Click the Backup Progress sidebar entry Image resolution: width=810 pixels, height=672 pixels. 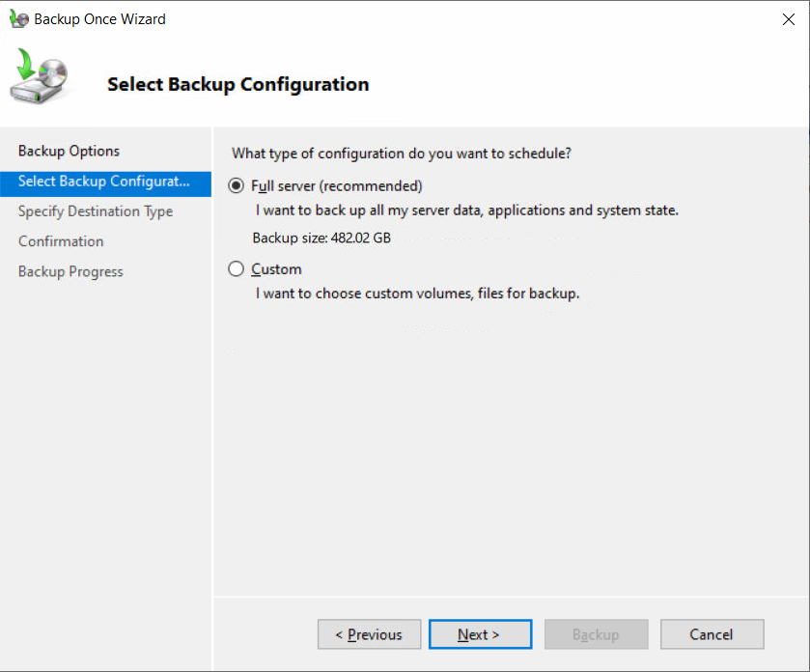(70, 271)
